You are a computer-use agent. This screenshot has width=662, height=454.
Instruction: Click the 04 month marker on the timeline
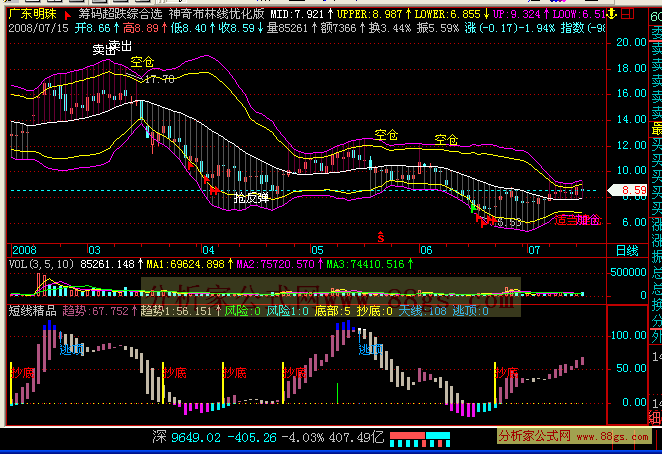[x=209, y=250]
